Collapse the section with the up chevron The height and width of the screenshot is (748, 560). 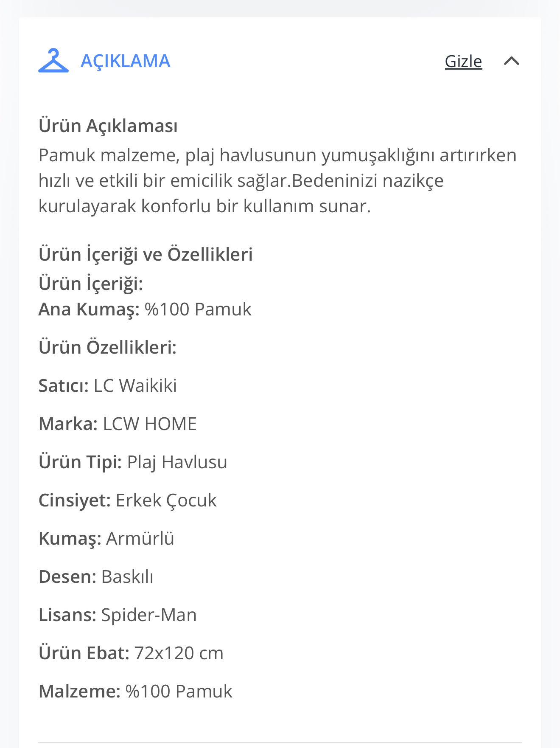[512, 61]
